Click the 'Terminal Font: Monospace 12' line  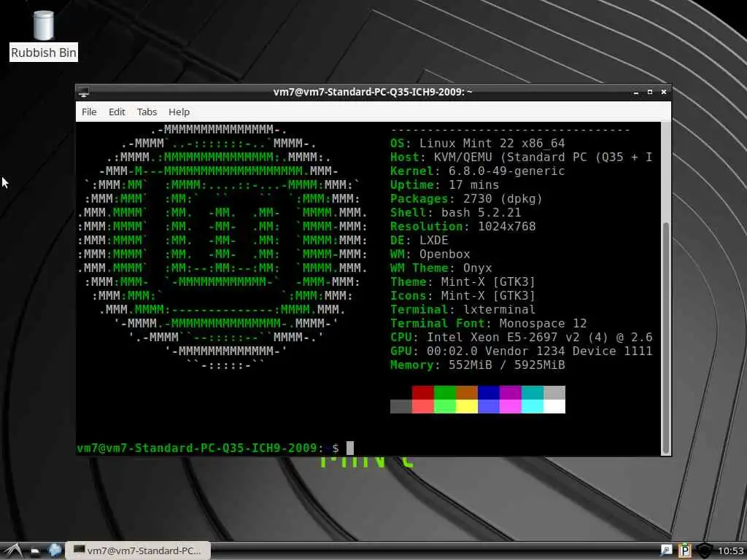[x=488, y=323]
